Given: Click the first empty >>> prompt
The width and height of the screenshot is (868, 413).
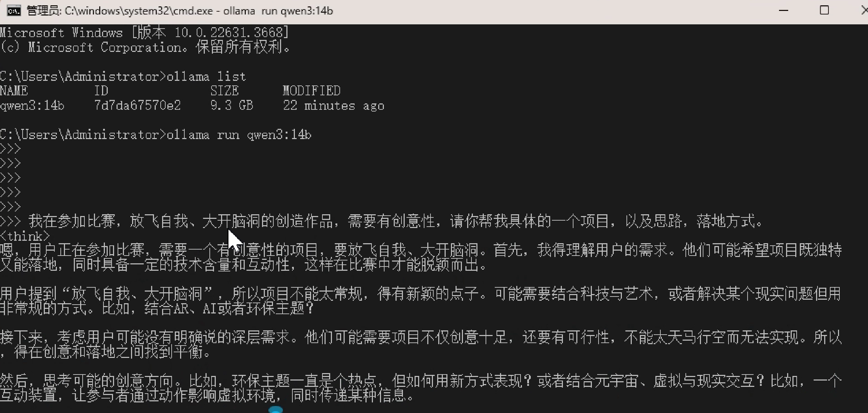Looking at the screenshot, I should (11, 149).
